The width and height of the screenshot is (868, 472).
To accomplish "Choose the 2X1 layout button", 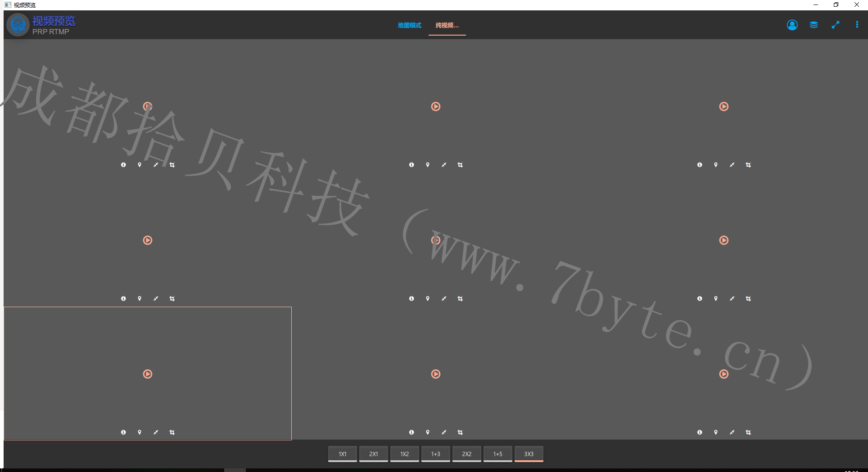I will (x=374, y=454).
